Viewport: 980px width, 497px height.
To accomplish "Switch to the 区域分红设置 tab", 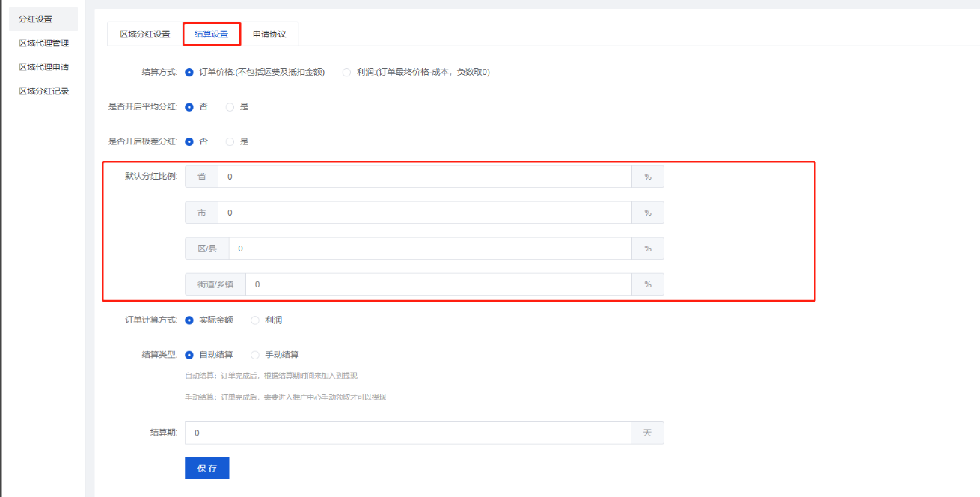I will point(145,34).
